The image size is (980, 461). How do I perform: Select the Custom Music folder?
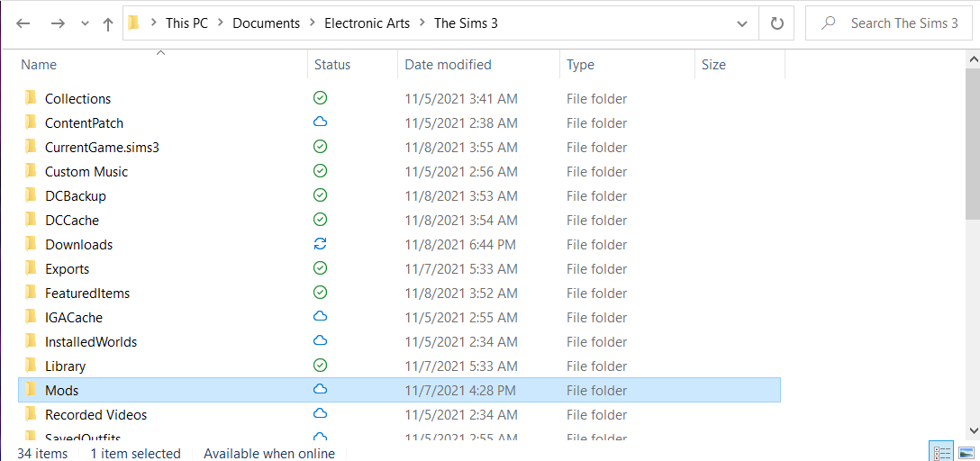pos(86,171)
